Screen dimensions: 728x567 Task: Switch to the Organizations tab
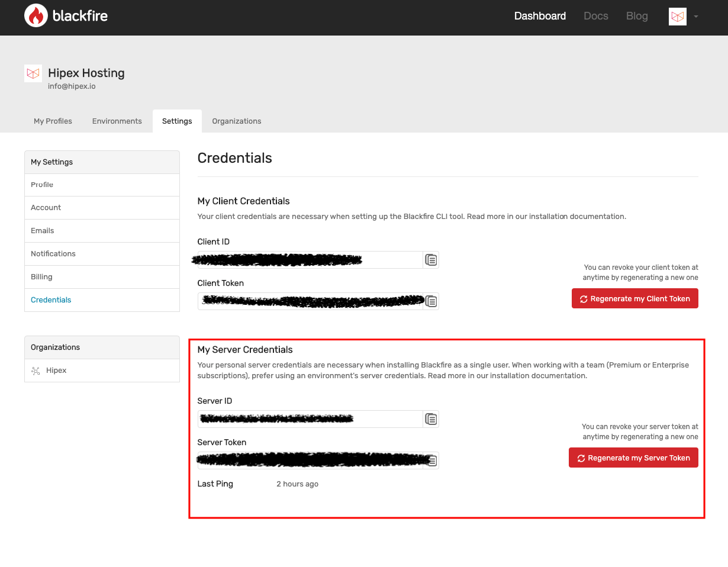coord(237,121)
